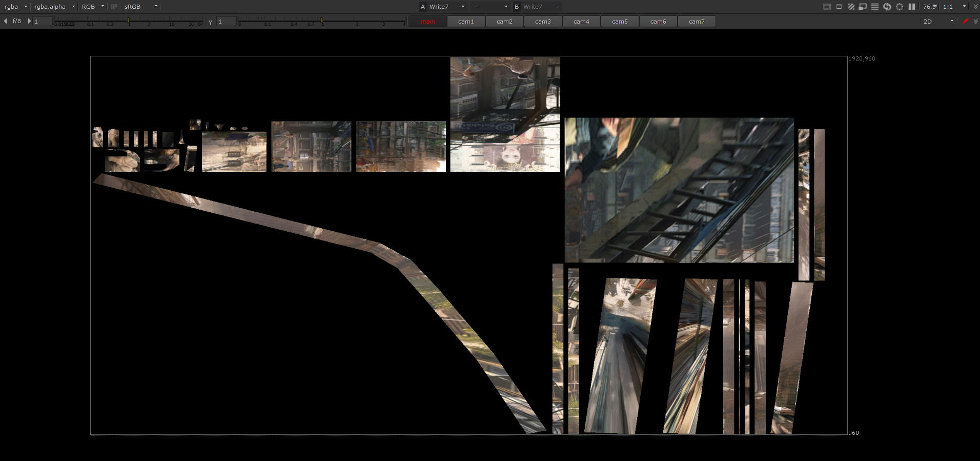
Task: Click the gain value input field
Action: coord(43,22)
